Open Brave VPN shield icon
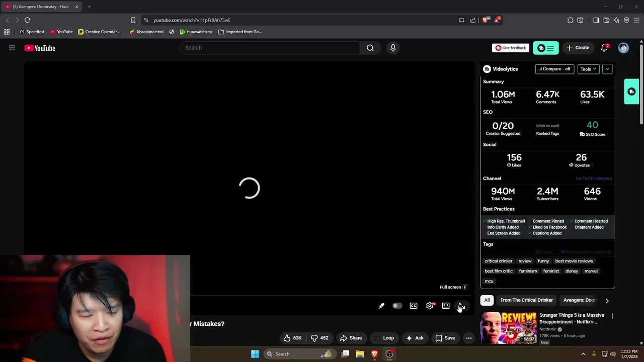The width and height of the screenshot is (644, 362). [626, 20]
